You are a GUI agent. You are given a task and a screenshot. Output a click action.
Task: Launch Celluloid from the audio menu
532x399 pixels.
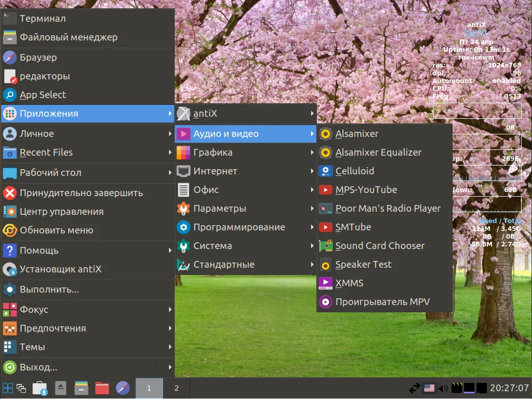(355, 171)
